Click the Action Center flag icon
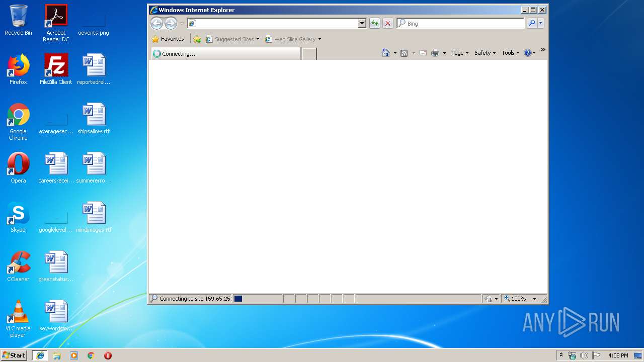This screenshot has height=362, width=644. (596, 355)
